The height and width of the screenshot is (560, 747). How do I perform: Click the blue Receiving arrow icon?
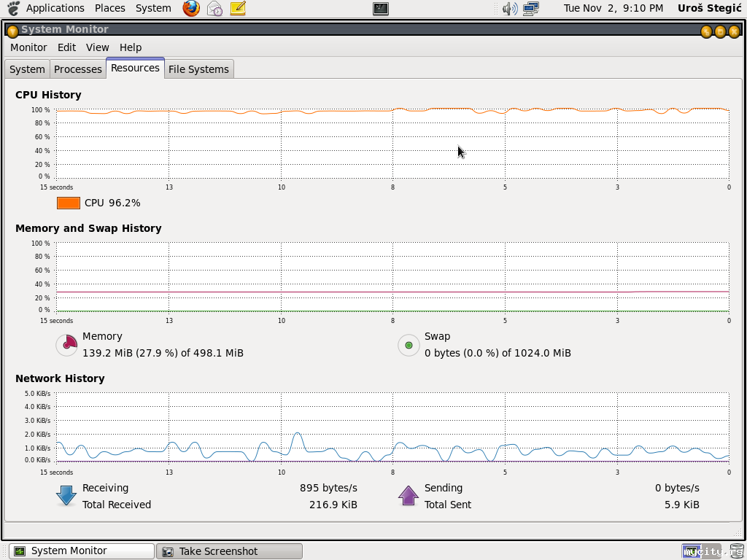click(x=66, y=496)
